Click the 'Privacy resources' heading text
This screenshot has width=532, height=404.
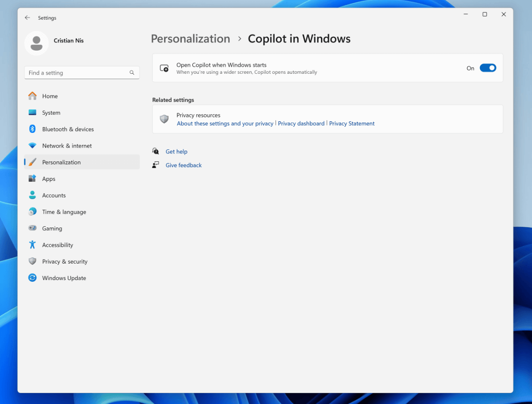pos(198,115)
